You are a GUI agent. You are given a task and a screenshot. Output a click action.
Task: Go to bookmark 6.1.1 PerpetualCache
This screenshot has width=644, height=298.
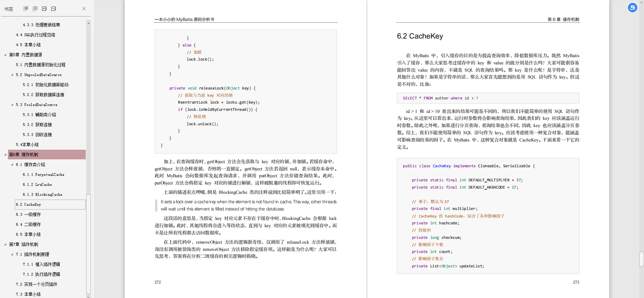[43, 174]
